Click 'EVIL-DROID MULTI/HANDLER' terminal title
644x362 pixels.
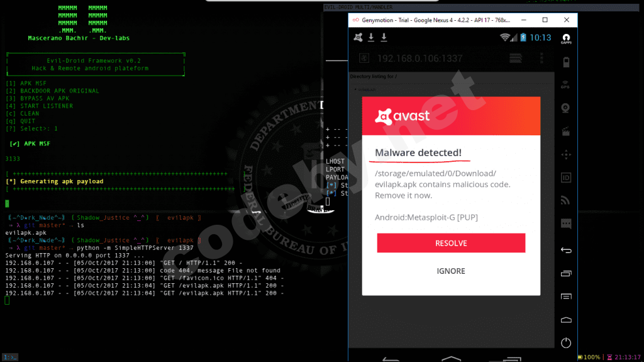358,7
